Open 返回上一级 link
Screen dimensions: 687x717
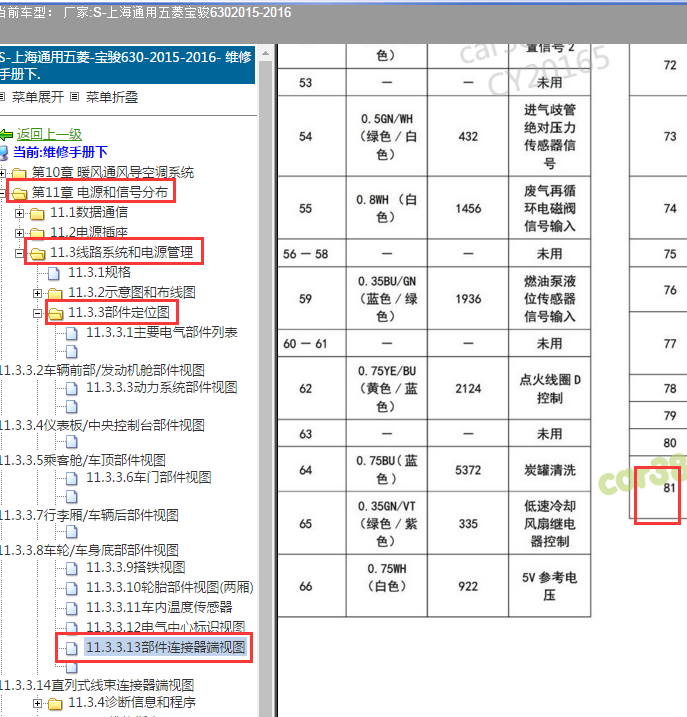point(49,134)
